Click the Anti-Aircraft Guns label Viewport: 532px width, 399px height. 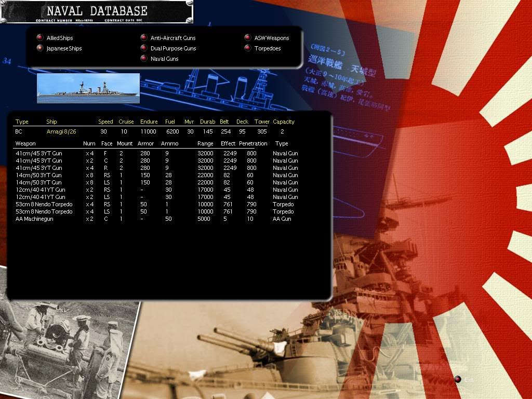[x=173, y=38]
